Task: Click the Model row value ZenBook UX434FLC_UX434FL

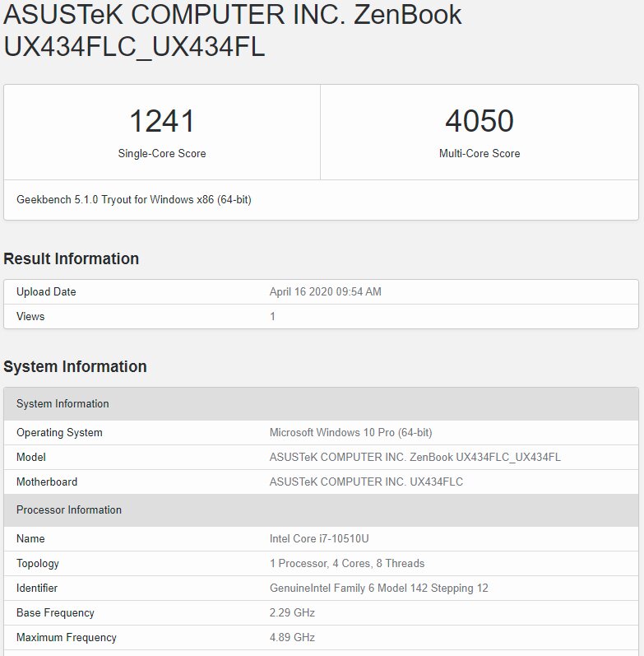Action: point(415,458)
